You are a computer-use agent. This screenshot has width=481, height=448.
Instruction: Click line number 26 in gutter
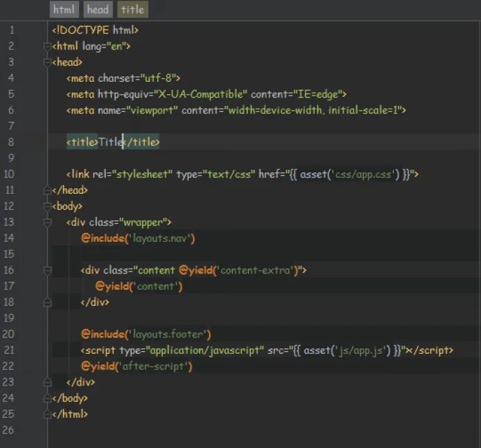pos(8,430)
